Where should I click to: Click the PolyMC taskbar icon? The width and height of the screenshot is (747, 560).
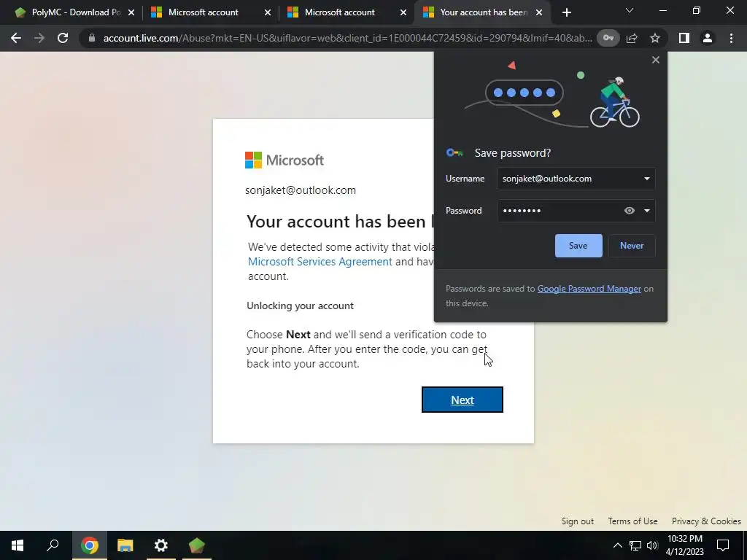196,545
